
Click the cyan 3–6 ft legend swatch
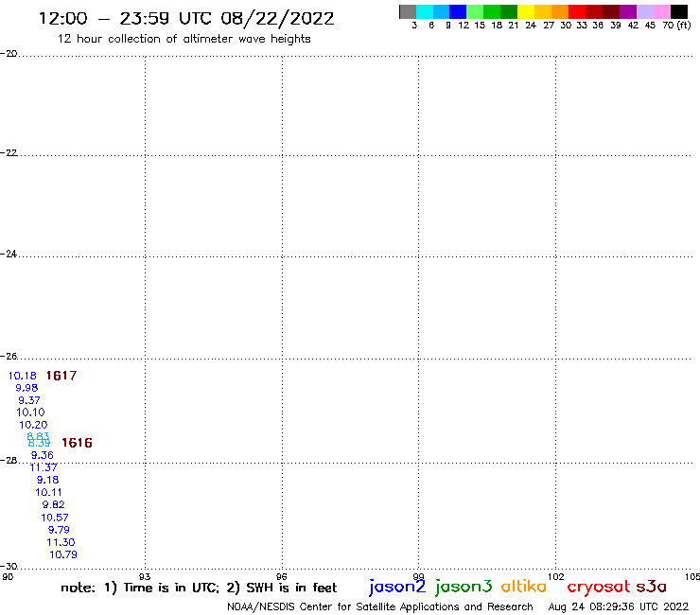point(425,11)
